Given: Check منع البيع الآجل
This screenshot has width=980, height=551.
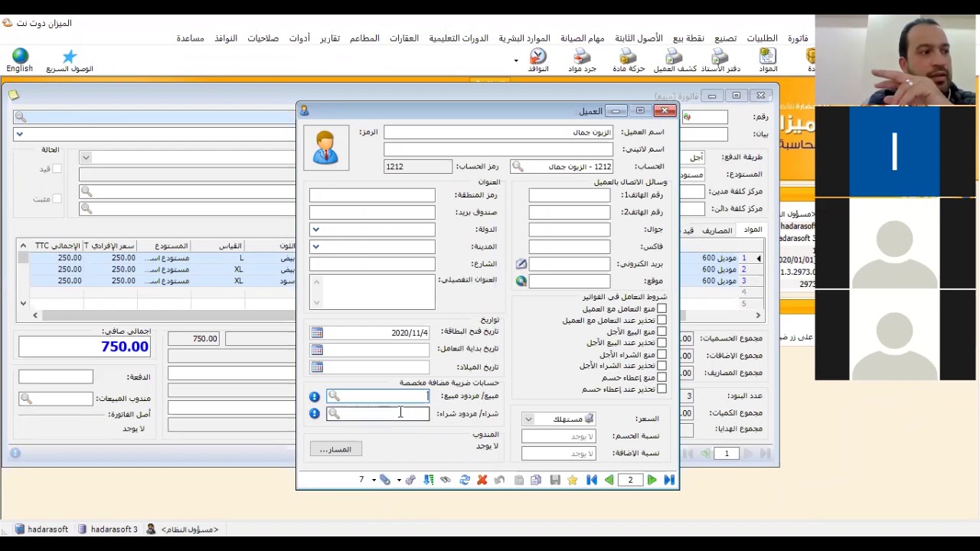Looking at the screenshot, I should pyautogui.click(x=661, y=332).
